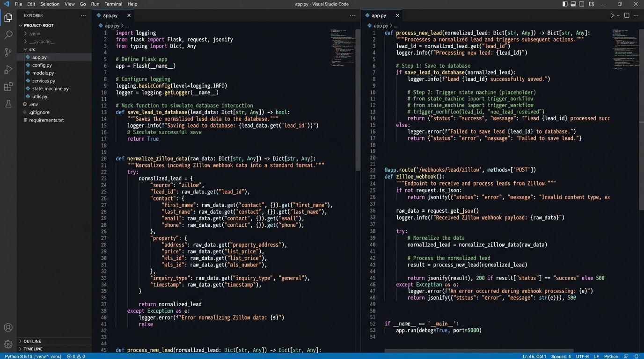Click the Python language mode in status bar
Viewport: 644px width, 359px height.
611,356
